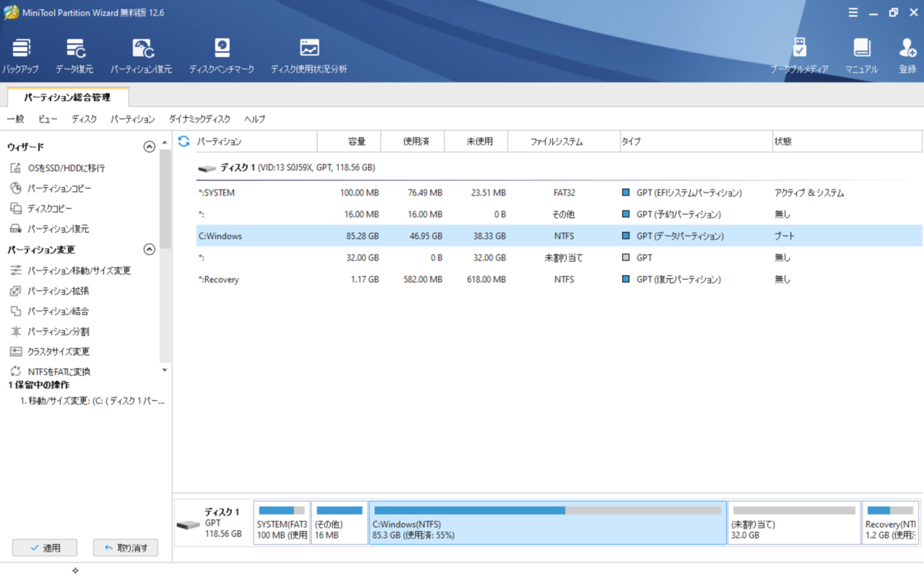924x578 pixels.
Task: Select ディスク 1 GPT in disk map
Action: [213, 523]
